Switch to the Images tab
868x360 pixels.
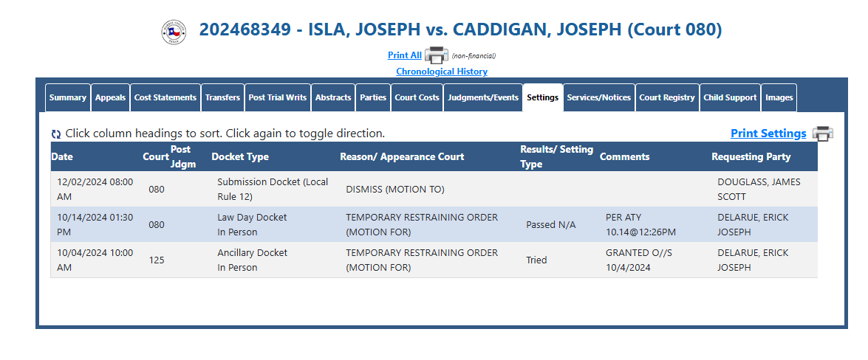click(x=779, y=98)
